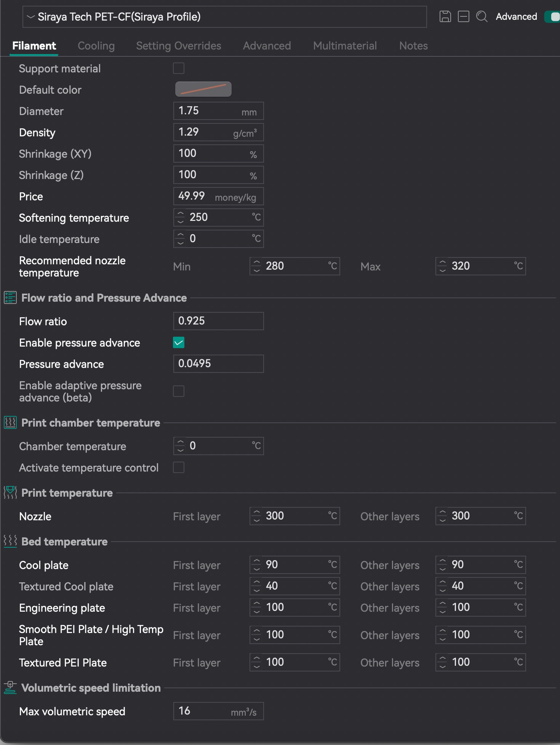
Task: Click Engineering plate first layer temperature field
Action: 295,608
